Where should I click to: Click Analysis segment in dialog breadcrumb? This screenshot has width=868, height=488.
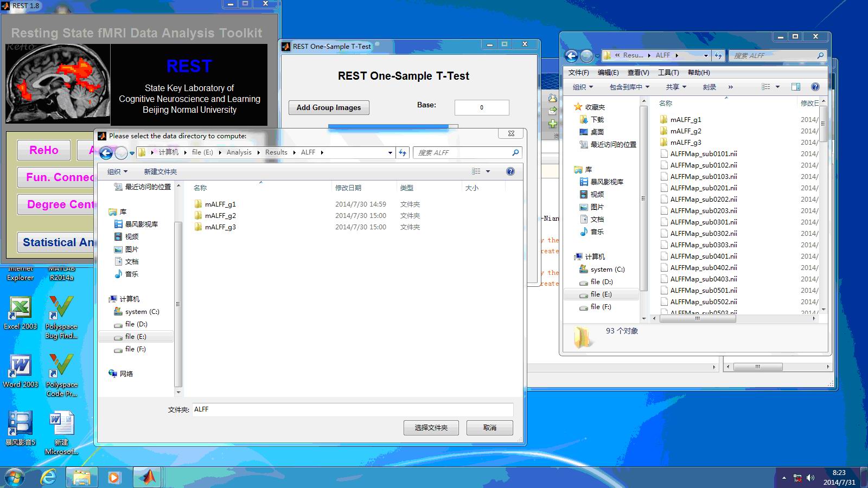point(239,153)
